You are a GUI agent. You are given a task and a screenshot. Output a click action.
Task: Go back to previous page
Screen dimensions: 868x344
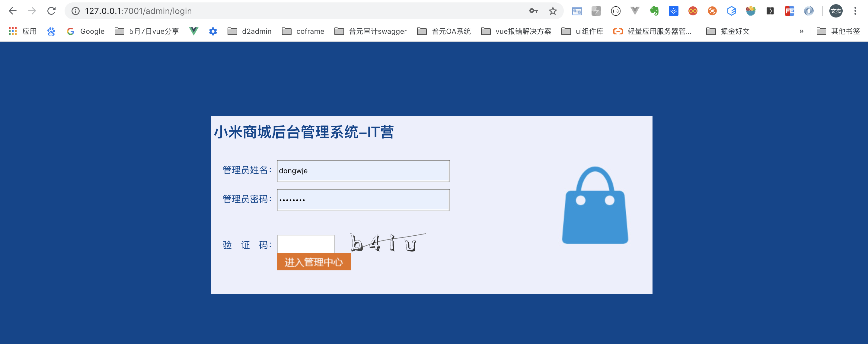[12, 11]
